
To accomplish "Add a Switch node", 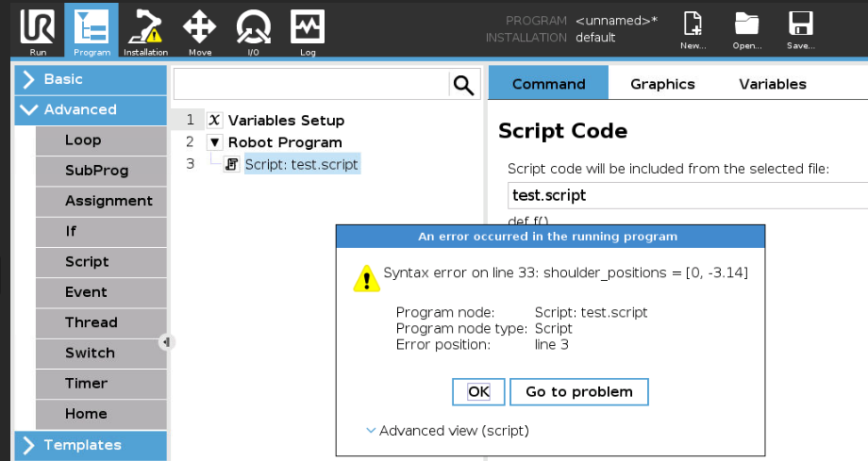I will point(101,354).
